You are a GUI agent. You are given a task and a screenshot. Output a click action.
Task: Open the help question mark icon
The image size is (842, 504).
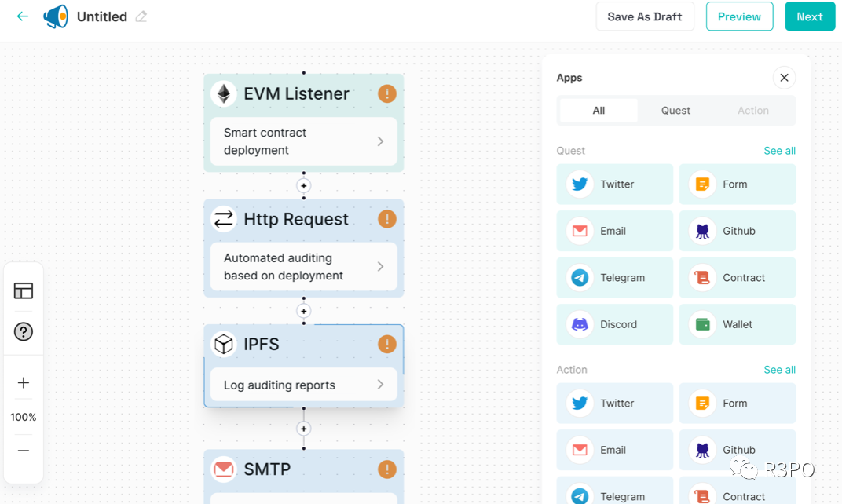point(23,332)
